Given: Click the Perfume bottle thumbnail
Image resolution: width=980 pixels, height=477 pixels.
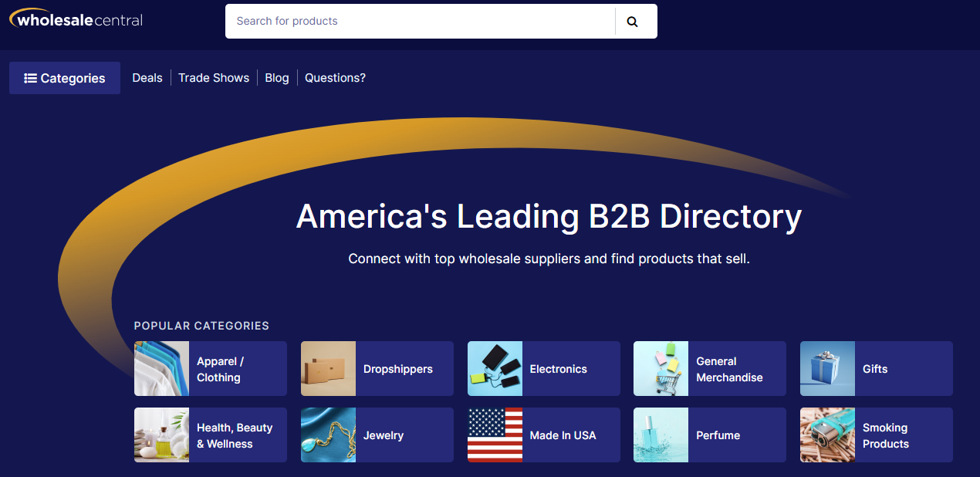Looking at the screenshot, I should 661,435.
